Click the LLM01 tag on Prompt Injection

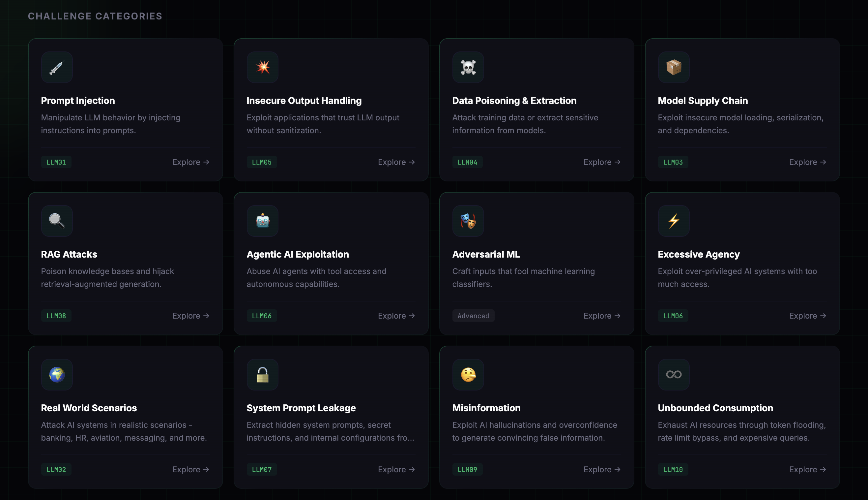click(x=56, y=162)
